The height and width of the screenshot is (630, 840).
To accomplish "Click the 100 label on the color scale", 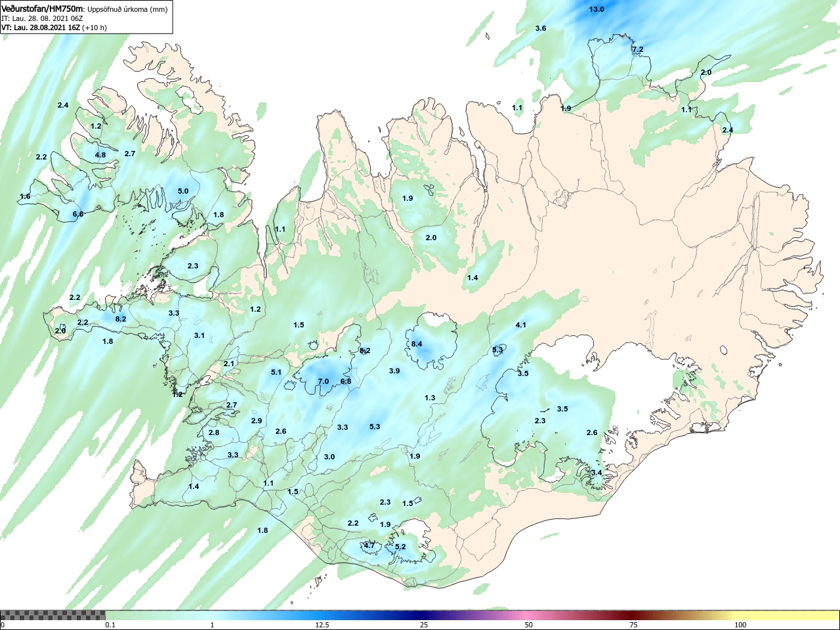I will (x=740, y=625).
